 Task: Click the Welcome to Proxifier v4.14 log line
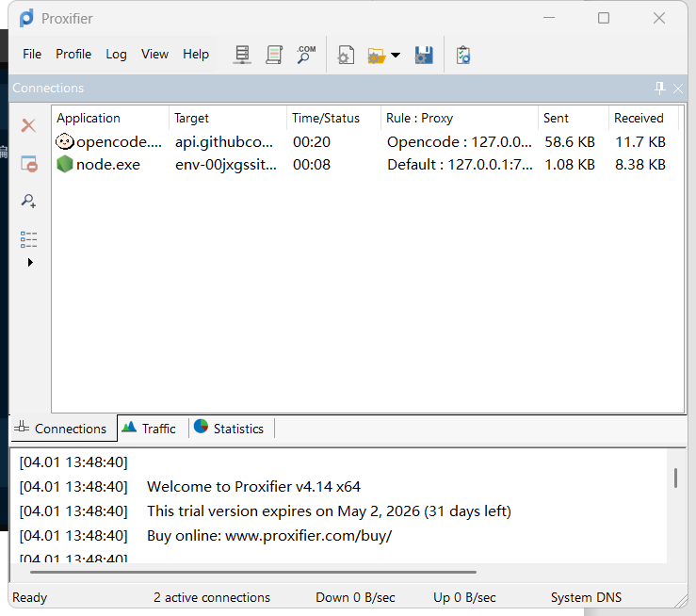click(253, 486)
